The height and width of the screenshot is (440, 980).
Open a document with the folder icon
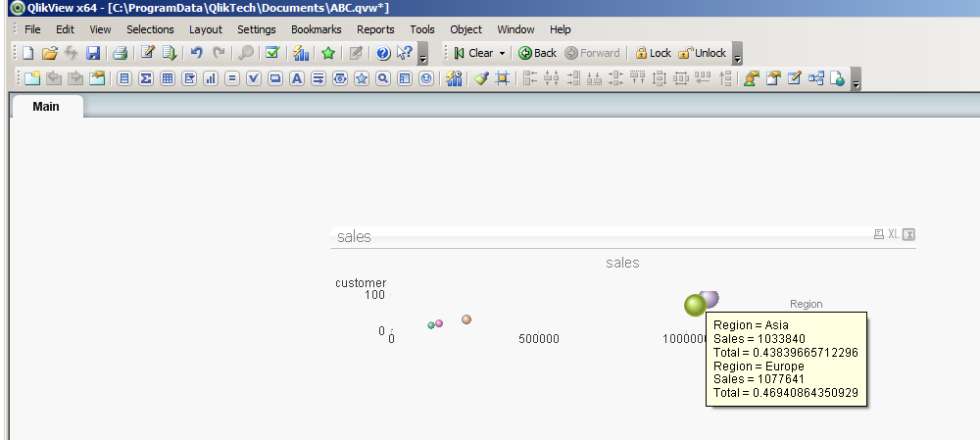(x=50, y=53)
